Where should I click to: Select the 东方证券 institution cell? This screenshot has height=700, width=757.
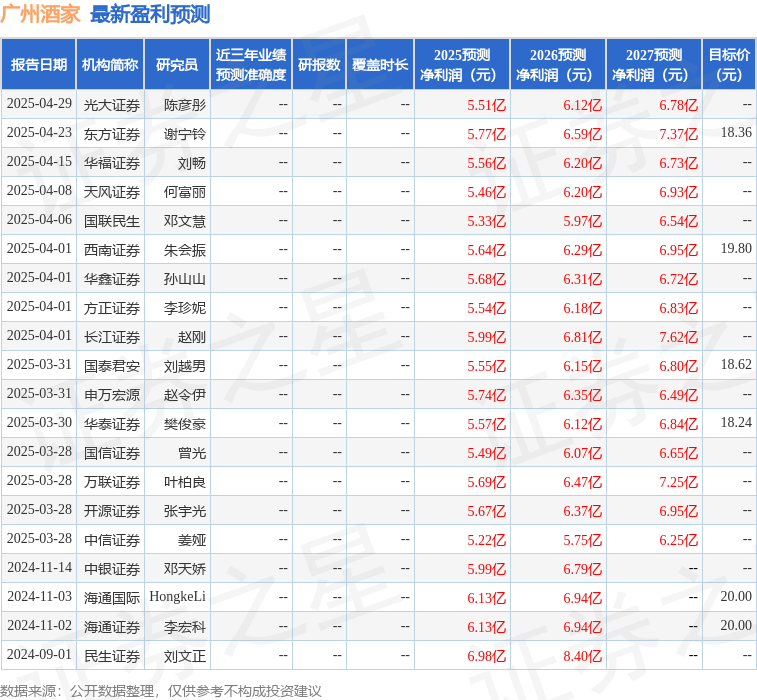point(112,134)
